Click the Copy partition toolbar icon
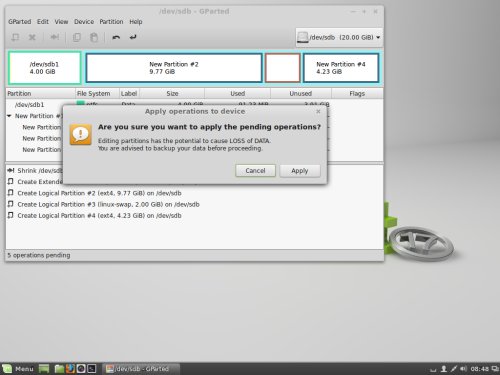 (x=77, y=37)
